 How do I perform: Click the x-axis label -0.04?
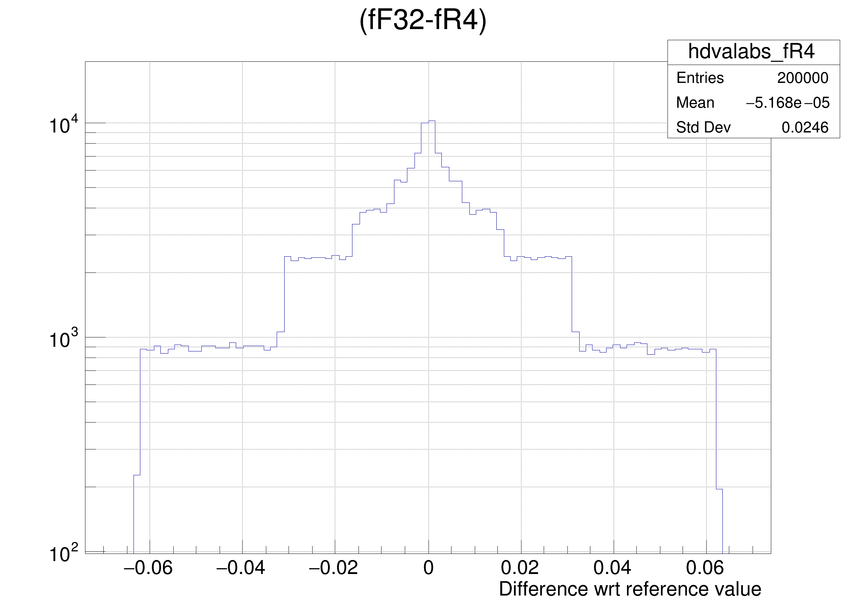241,568
